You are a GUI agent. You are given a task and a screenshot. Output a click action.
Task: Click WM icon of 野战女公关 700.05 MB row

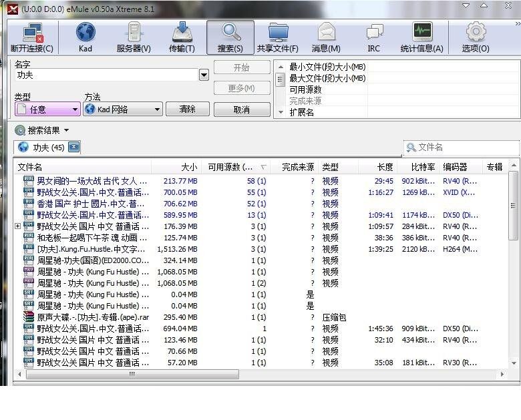pyautogui.click(x=29, y=192)
